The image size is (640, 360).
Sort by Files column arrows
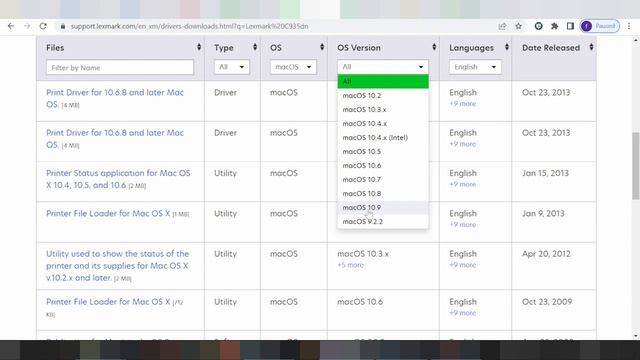click(x=199, y=47)
